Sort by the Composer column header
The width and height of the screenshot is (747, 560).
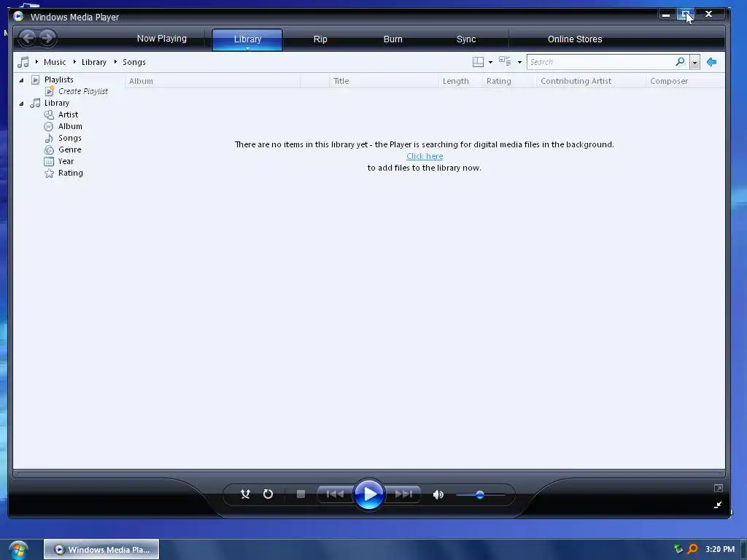pyautogui.click(x=686, y=81)
